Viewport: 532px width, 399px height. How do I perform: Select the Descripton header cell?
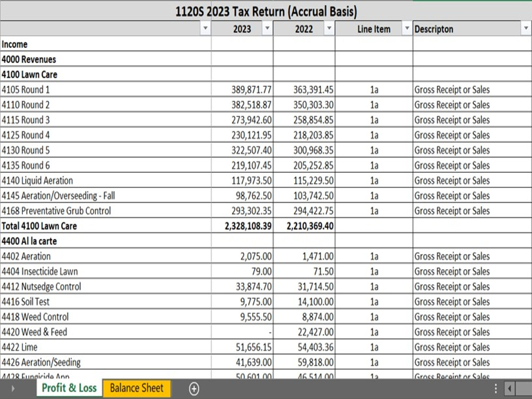(472, 29)
